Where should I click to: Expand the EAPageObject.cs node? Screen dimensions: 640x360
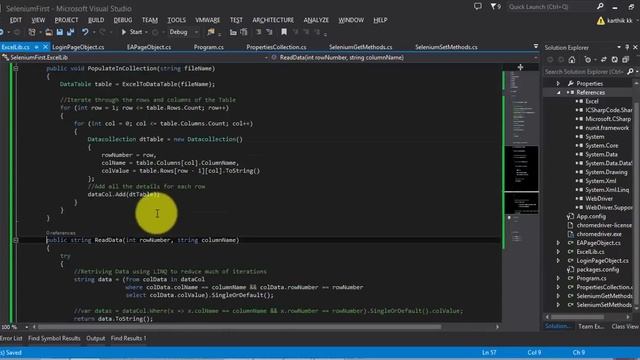coord(558,243)
